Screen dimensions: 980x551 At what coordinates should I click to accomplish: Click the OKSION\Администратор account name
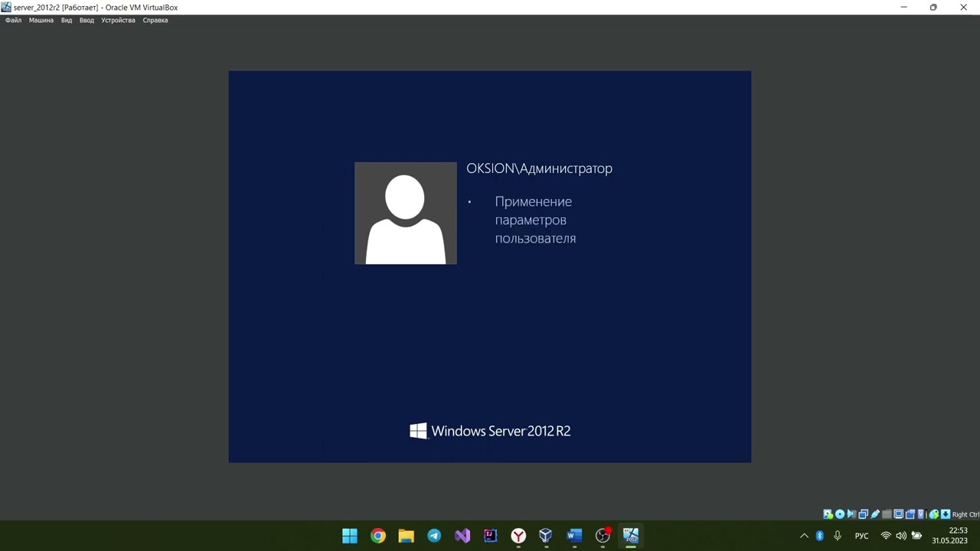pyautogui.click(x=539, y=168)
